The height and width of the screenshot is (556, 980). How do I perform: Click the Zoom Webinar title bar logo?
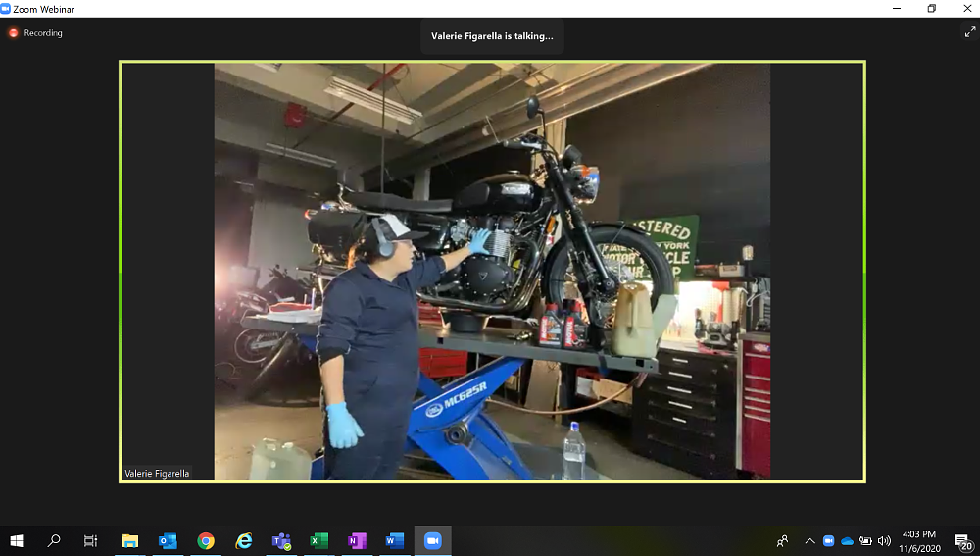[x=6, y=9]
